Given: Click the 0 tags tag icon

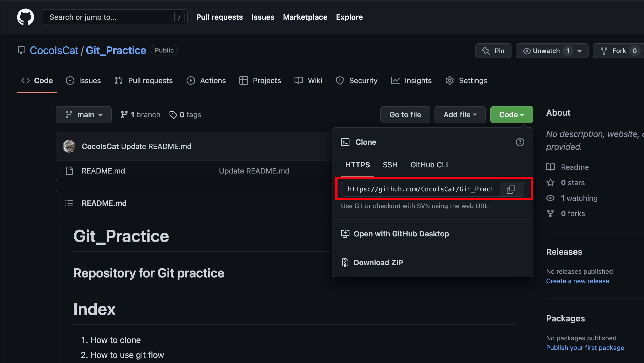Looking at the screenshot, I should pyautogui.click(x=173, y=115).
